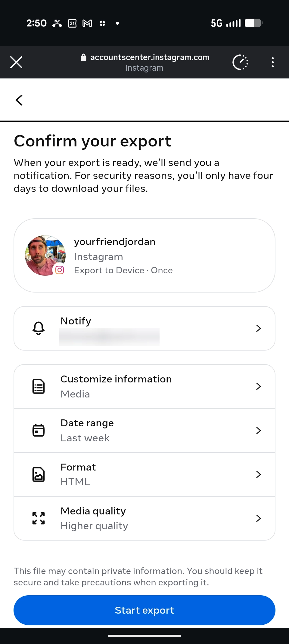Tap the fan-shaped notification icon in status bar
The height and width of the screenshot is (644, 289).
coord(102,23)
